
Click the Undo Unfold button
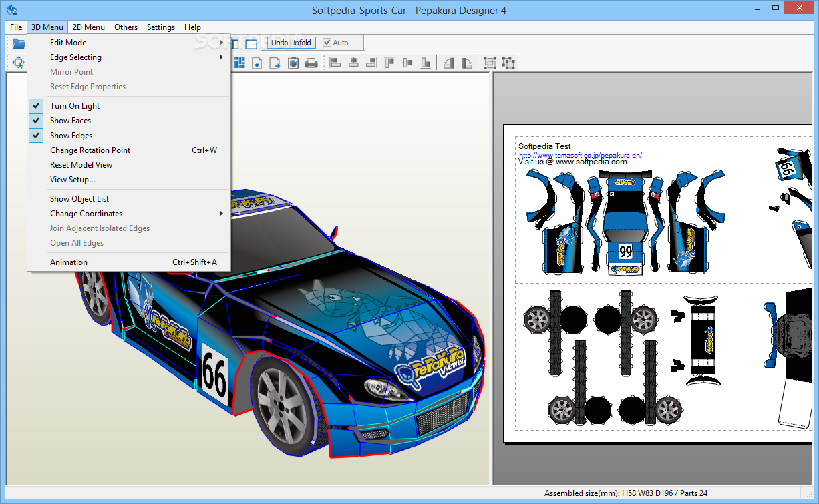291,43
